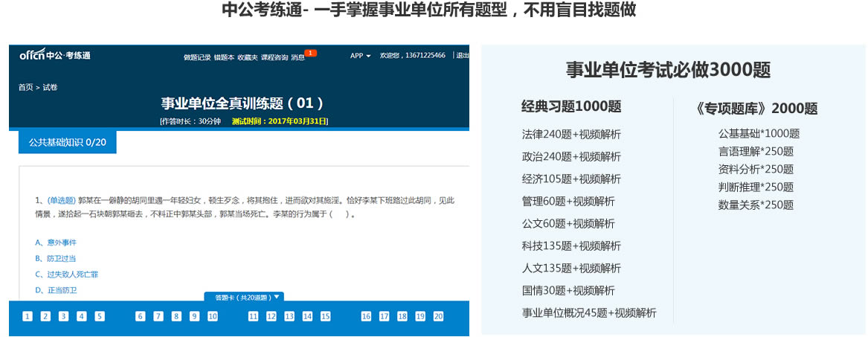Image resolution: width=868 pixels, height=337 pixels.
Task: Open 错题本 in top navigation
Action: [224, 57]
